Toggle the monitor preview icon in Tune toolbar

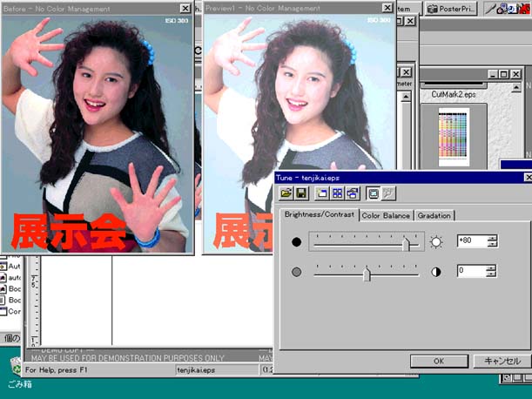(x=373, y=193)
